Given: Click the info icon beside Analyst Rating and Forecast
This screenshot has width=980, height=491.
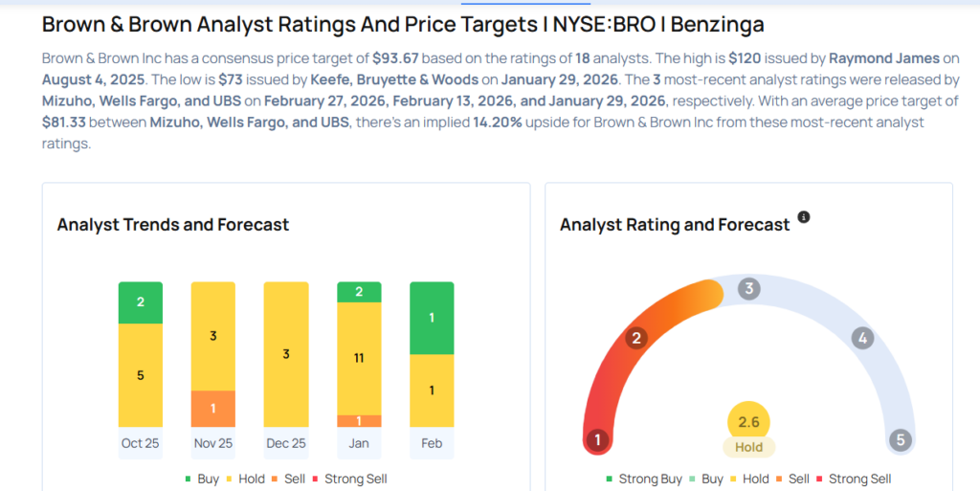Looking at the screenshot, I should pos(804,217).
